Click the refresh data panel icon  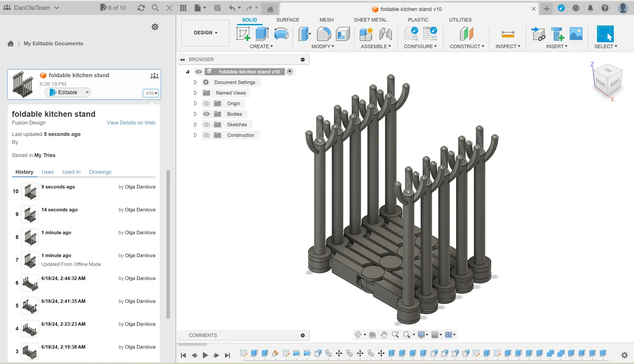[x=141, y=8]
